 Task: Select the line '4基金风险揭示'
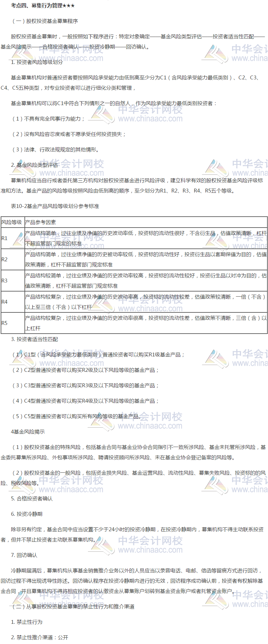coord(28,432)
